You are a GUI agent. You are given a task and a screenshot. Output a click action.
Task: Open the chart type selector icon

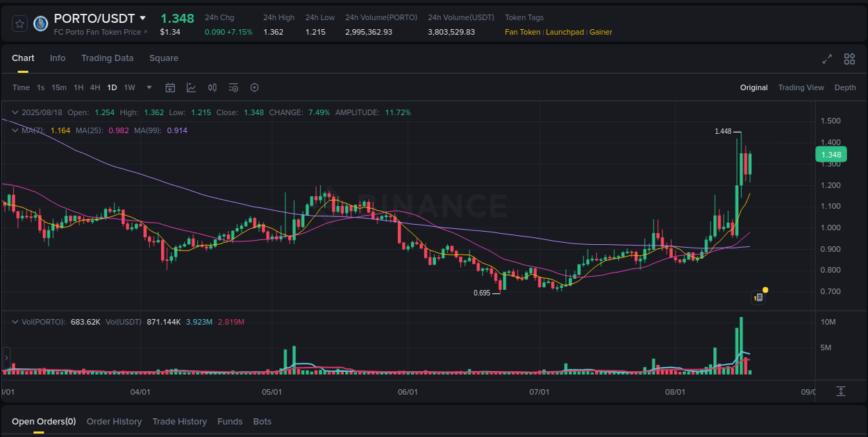191,87
